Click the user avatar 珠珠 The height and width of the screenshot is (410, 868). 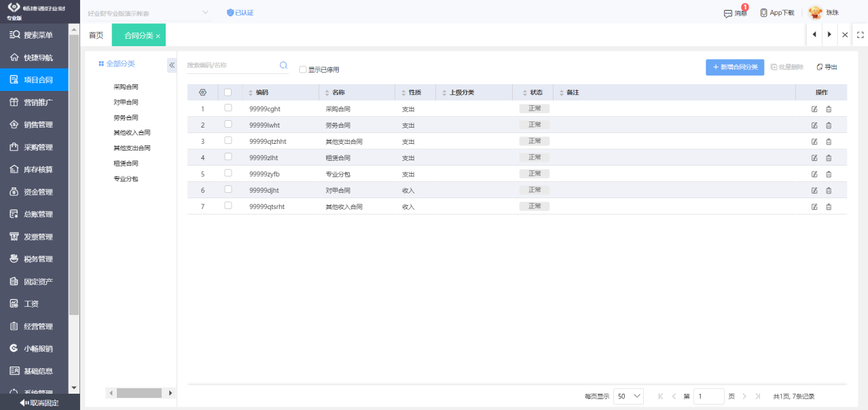coord(815,13)
